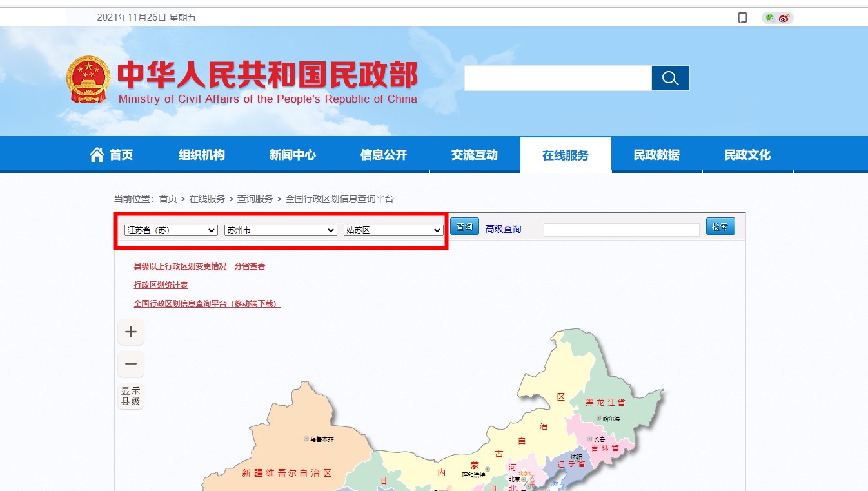This screenshot has width=868, height=491.
Task: Open the mobile version icon
Action: [x=742, y=17]
